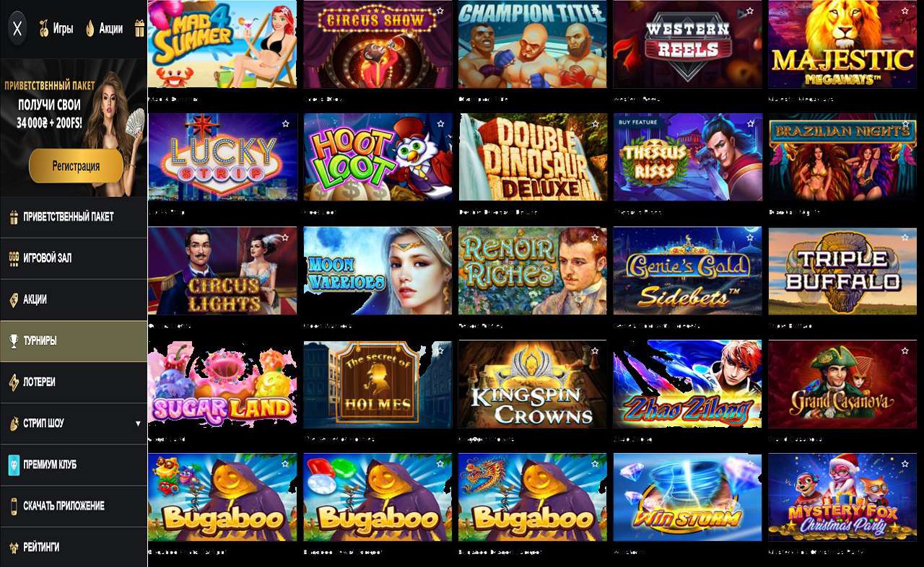The width and height of the screenshot is (924, 567).
Task: Open the Приветственный пакет menu item
Action: click(74, 217)
